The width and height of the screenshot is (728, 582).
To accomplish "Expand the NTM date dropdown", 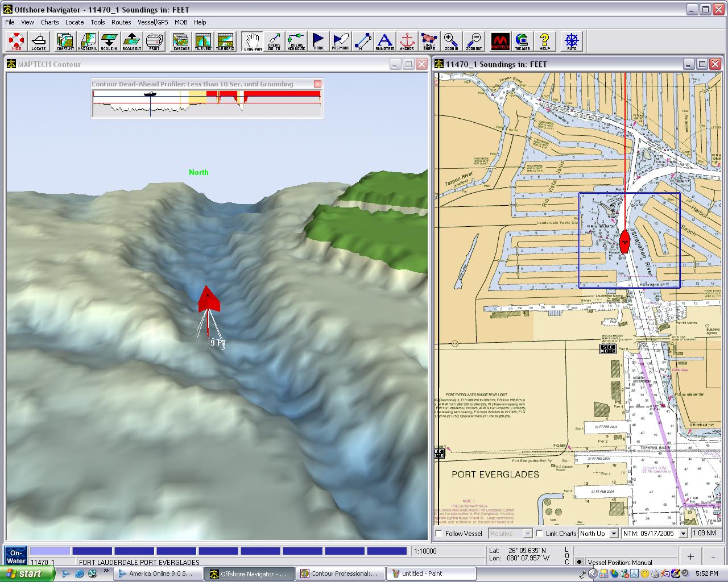I will [682, 534].
